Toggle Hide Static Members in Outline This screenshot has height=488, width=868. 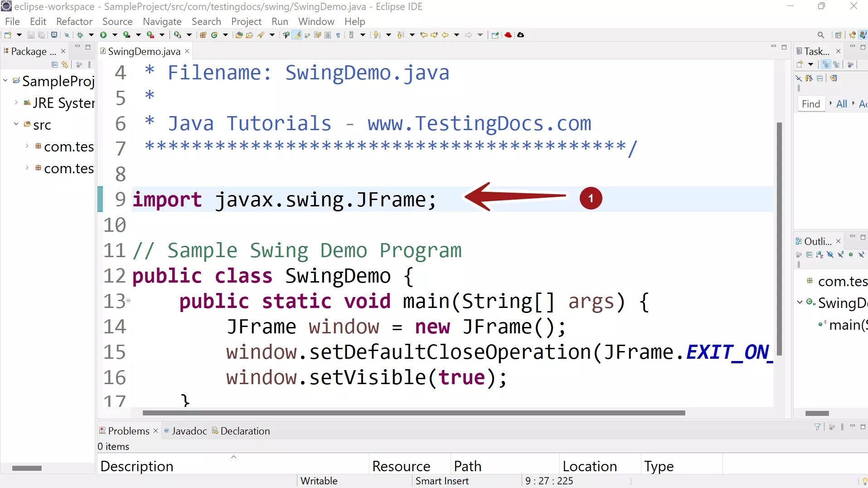[x=841, y=254]
